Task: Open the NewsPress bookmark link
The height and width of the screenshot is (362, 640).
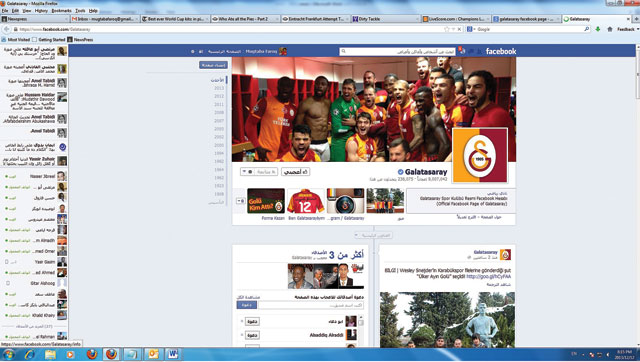Action: click(80, 40)
